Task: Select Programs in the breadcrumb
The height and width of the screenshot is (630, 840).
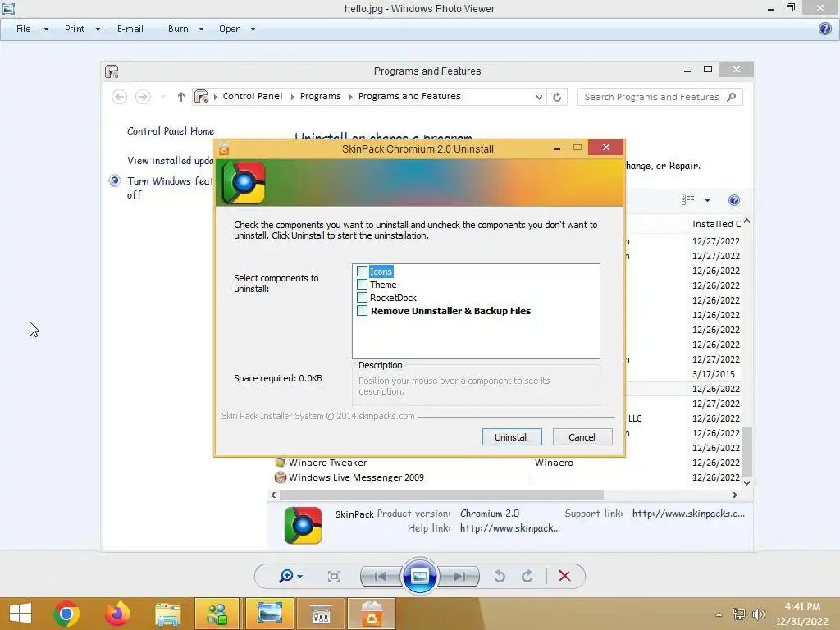Action: click(x=321, y=97)
